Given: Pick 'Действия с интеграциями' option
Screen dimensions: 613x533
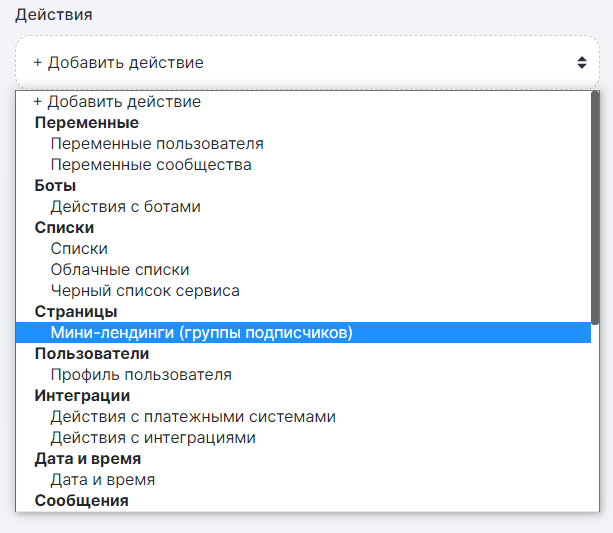Looking at the screenshot, I should click(x=153, y=438).
